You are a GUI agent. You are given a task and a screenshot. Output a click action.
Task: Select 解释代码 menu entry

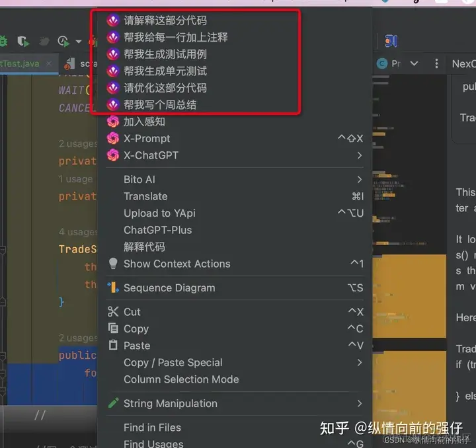point(234,247)
